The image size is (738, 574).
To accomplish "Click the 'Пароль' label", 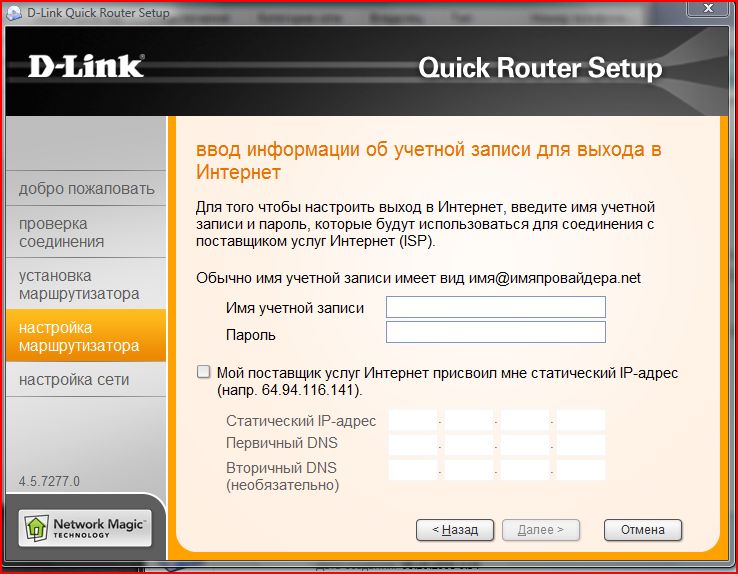I will (x=251, y=335).
